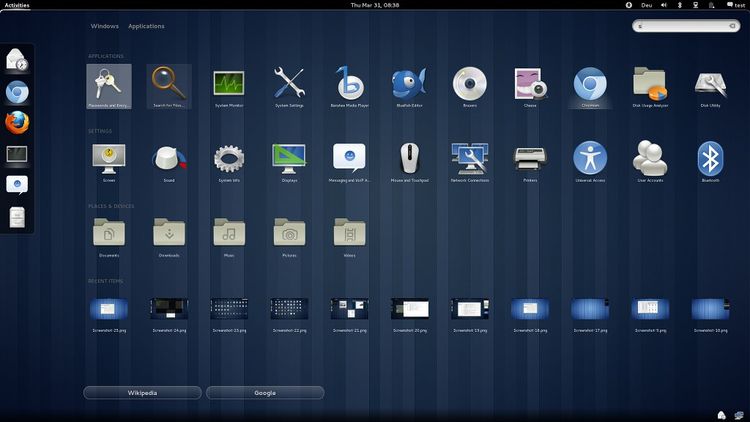The height and width of the screenshot is (422, 750).
Task: Open the clock calendar dropdown
Action: [x=375, y=5]
